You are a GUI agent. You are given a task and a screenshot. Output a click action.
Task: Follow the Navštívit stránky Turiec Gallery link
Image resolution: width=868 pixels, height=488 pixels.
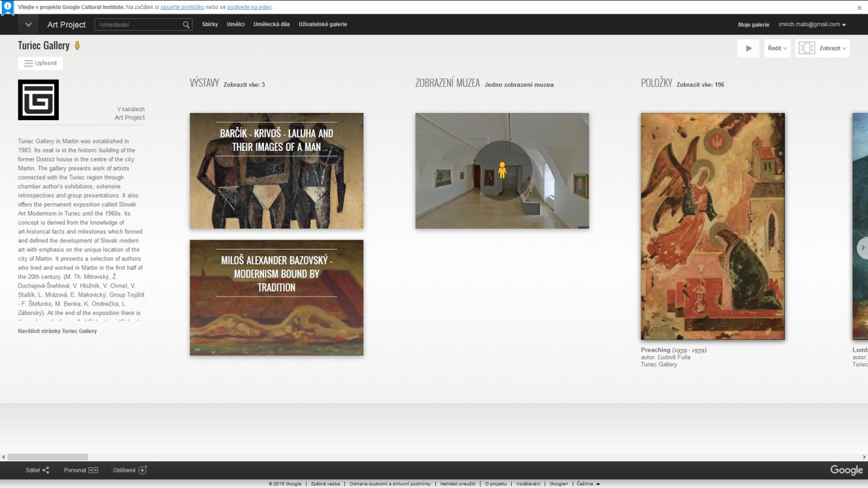coord(58,331)
